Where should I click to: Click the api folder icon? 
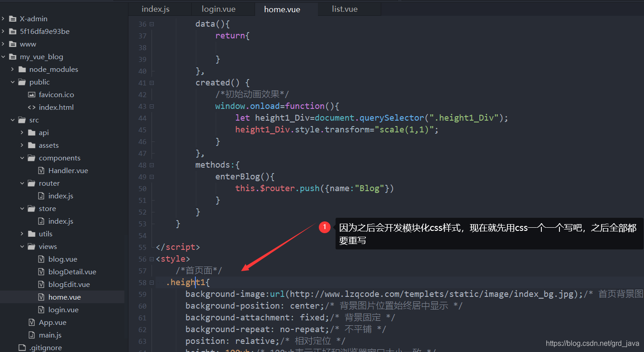click(32, 133)
